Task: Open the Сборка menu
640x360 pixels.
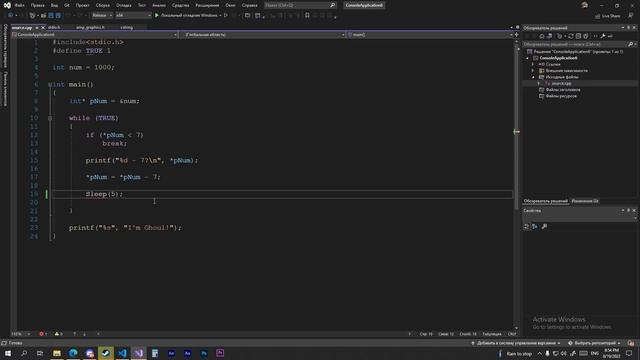Action: click(102, 5)
